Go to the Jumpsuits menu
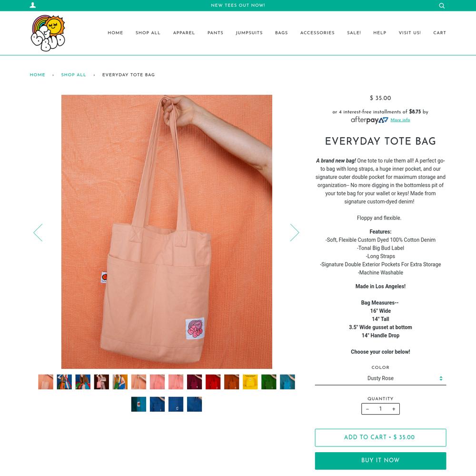476x476 pixels. (x=249, y=33)
